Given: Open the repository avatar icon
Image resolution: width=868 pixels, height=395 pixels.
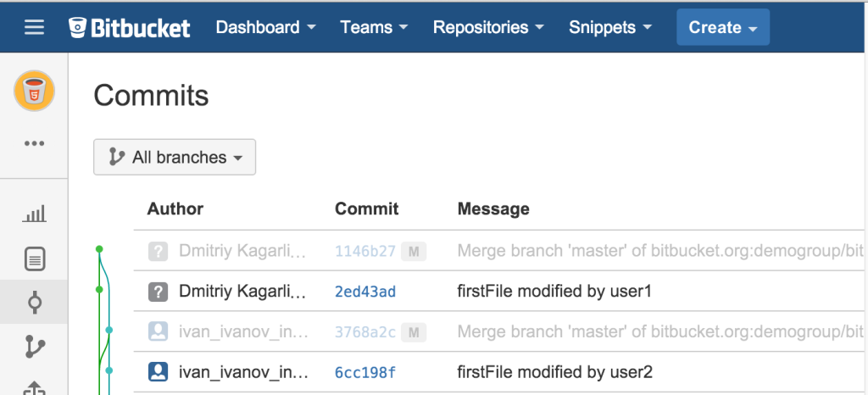Looking at the screenshot, I should (34, 92).
